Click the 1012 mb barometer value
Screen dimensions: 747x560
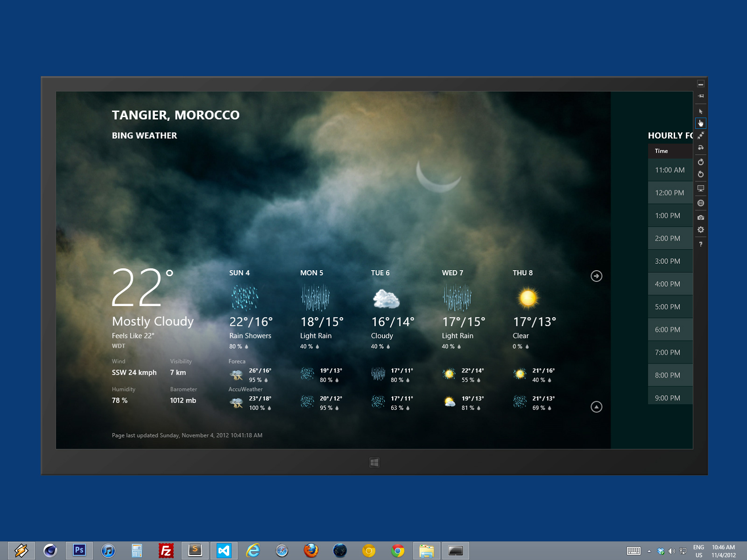click(x=183, y=400)
